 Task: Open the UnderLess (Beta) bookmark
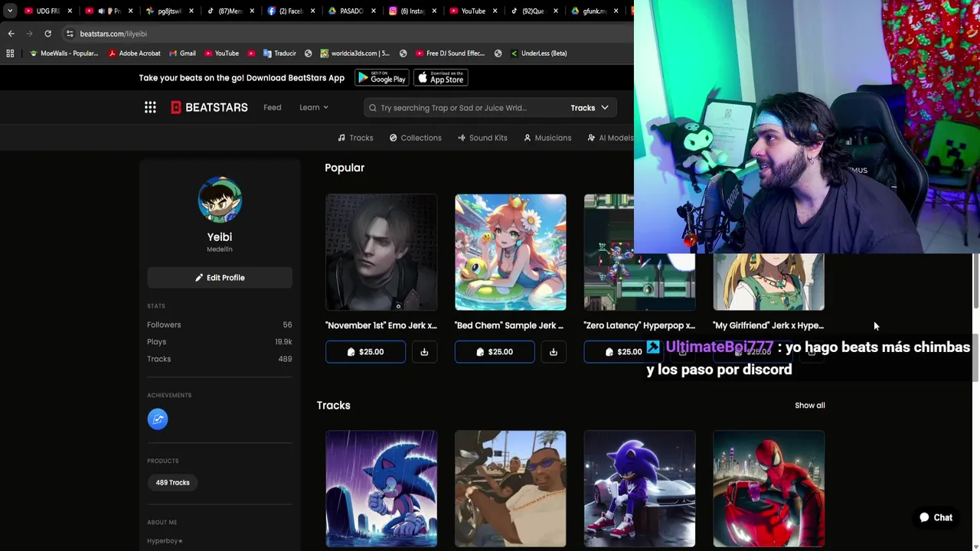tap(538, 54)
